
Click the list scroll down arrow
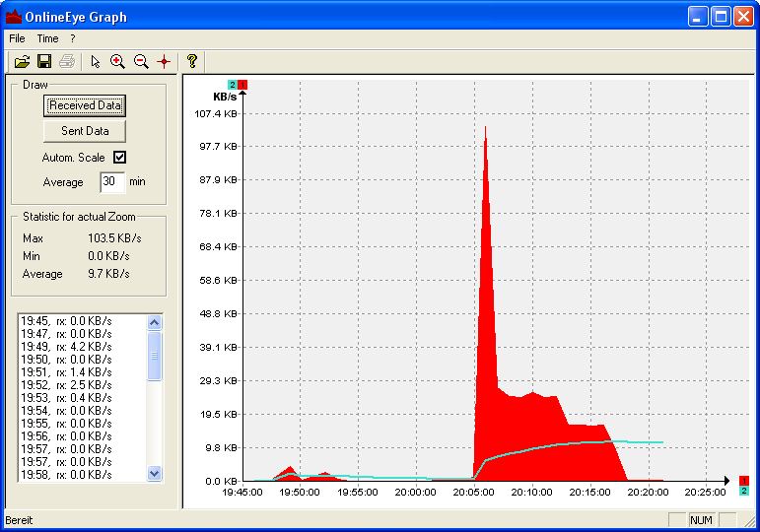(x=154, y=473)
